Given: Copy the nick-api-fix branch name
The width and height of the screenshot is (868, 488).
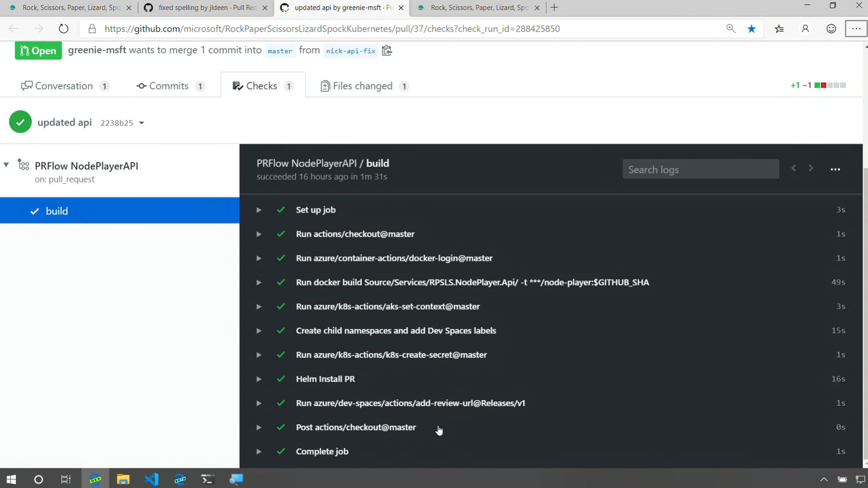Looking at the screenshot, I should [387, 50].
